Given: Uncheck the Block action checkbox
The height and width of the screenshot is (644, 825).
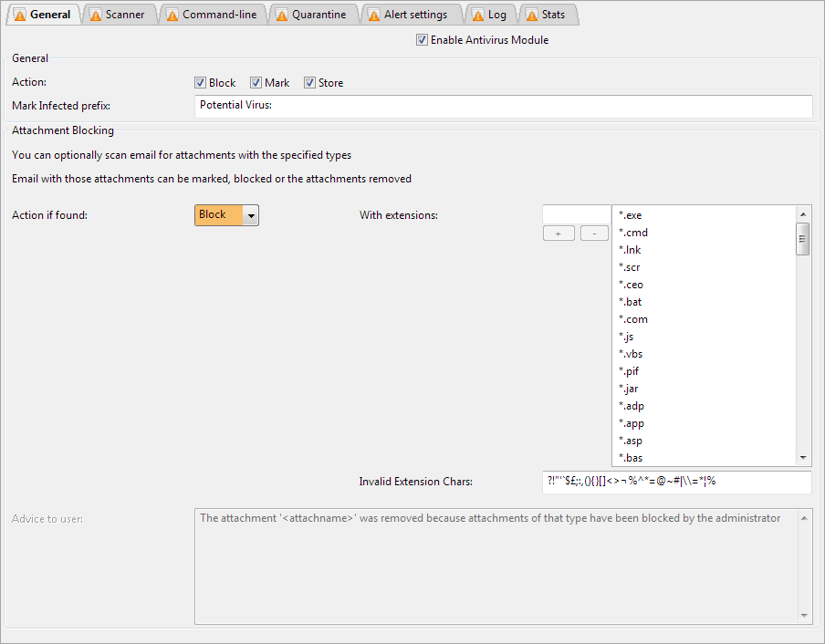Looking at the screenshot, I should click(201, 83).
